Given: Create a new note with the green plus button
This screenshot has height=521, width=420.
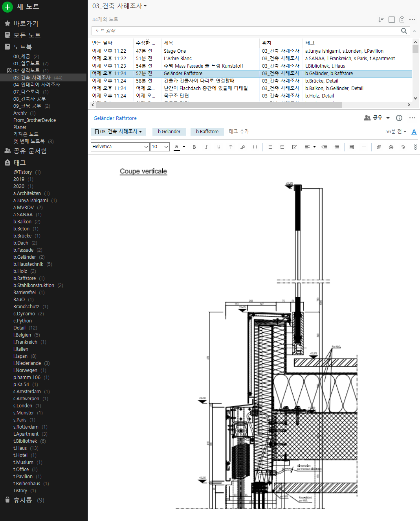Looking at the screenshot, I should point(7,7).
